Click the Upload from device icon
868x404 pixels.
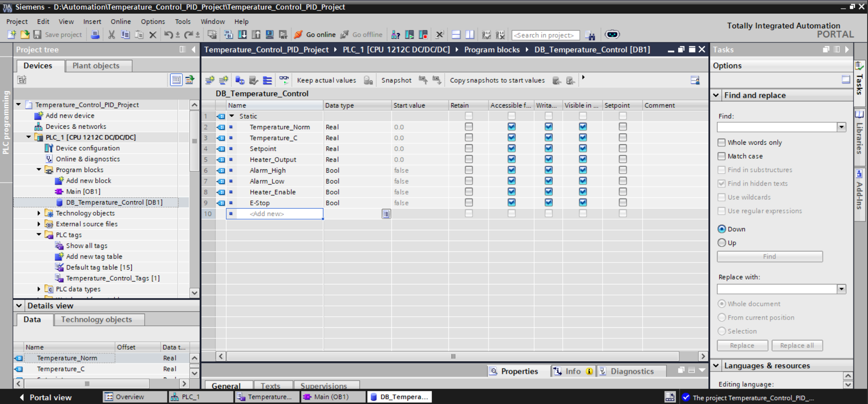coord(256,35)
